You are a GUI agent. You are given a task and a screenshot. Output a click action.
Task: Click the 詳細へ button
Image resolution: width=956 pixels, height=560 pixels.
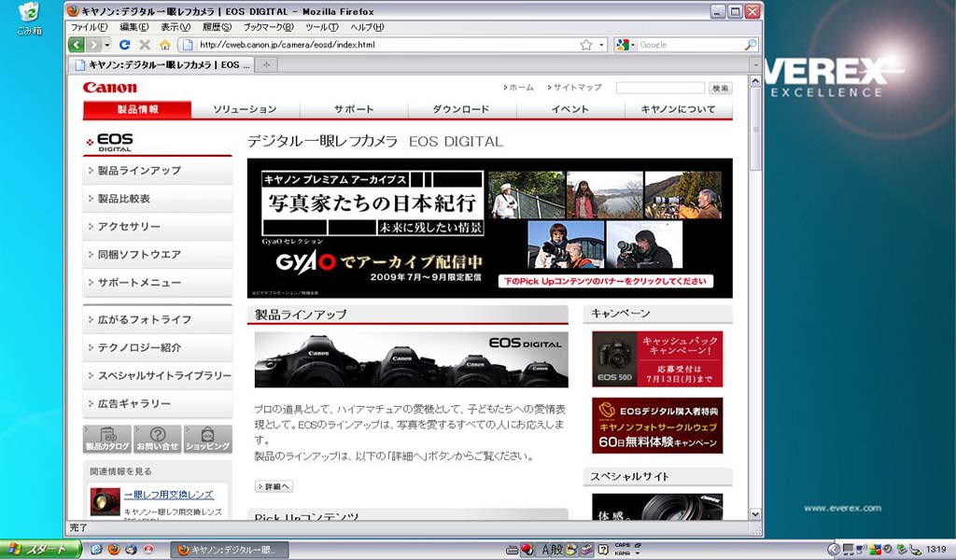(x=274, y=486)
